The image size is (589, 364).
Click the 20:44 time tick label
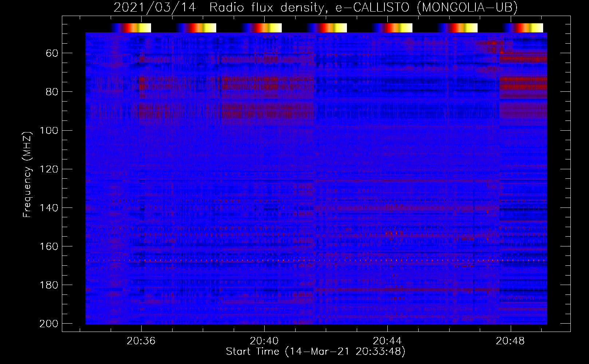coord(387,341)
